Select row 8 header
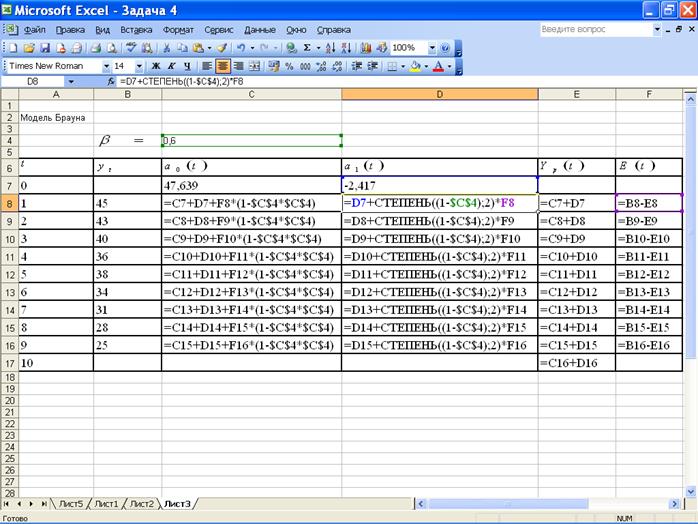 [x=9, y=203]
